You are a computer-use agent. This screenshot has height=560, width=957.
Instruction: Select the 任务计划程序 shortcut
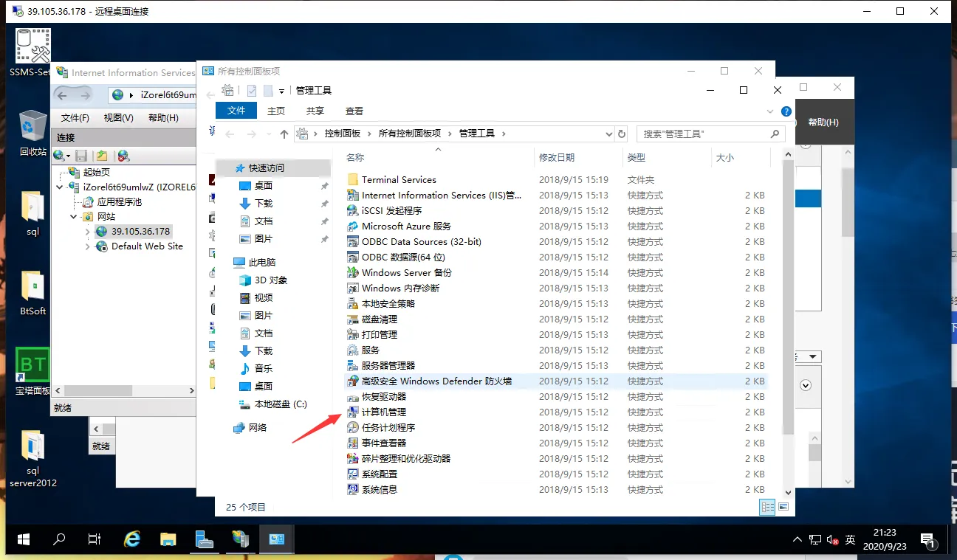[381, 428]
